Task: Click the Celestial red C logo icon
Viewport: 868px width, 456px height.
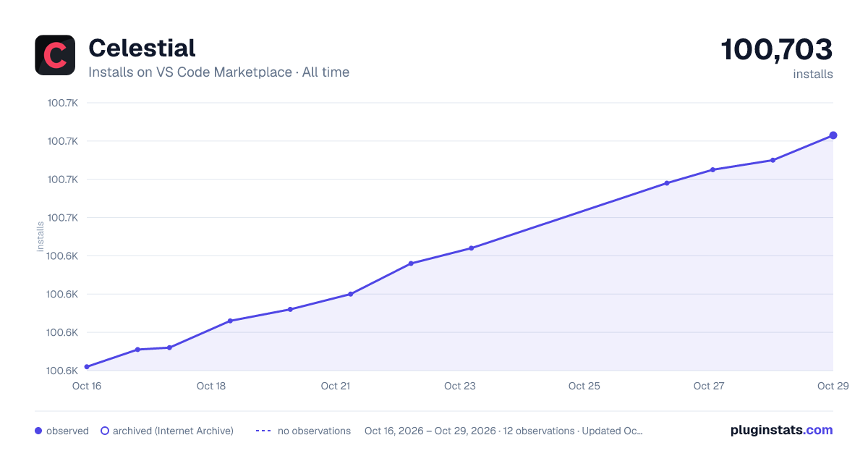Action: (55, 55)
